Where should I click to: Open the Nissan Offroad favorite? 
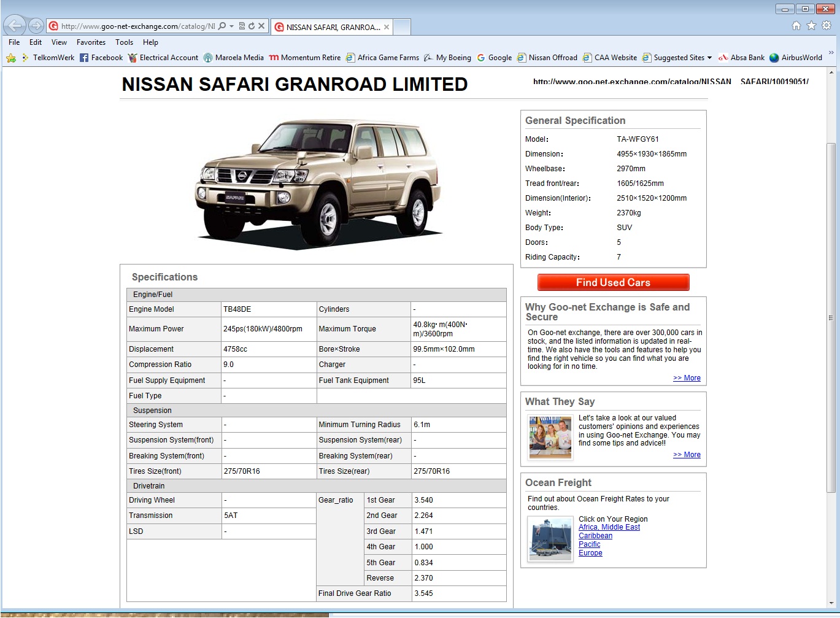click(547, 58)
